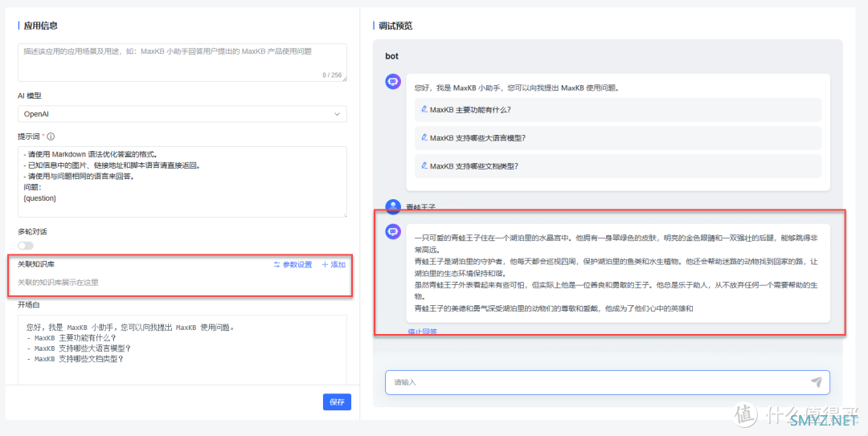This screenshot has height=436, width=868.
Task: Select suggested question 支持哪些大语言模型?
Action: (618, 138)
